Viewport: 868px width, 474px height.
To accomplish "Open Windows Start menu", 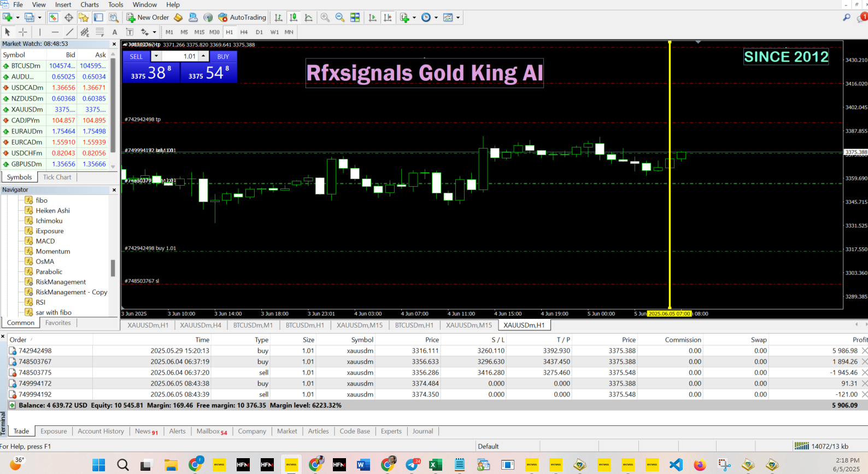I will click(x=99, y=465).
